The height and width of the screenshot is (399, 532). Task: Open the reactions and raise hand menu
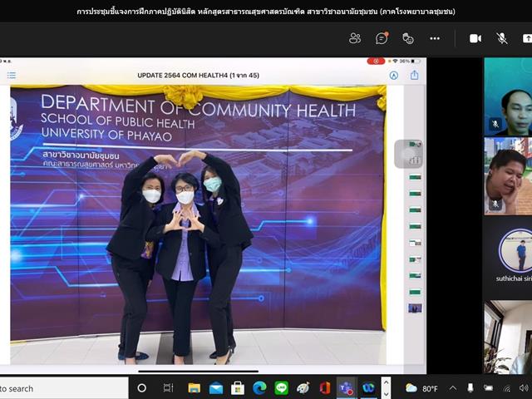(x=408, y=38)
